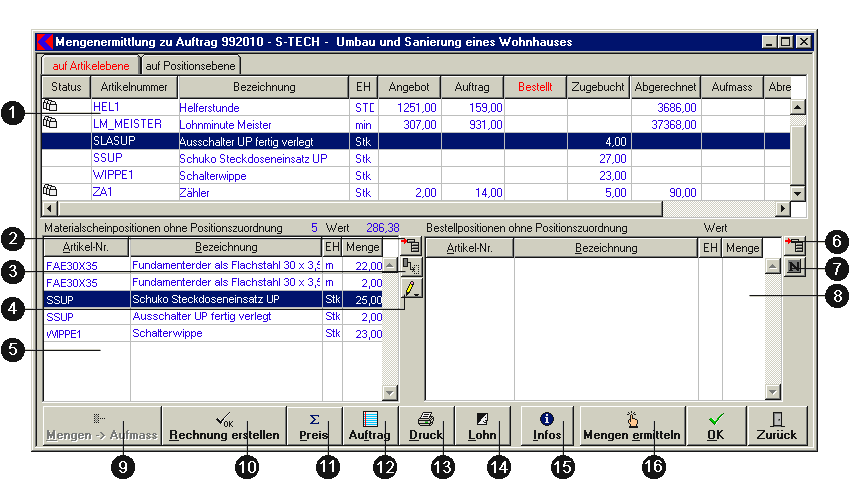Click the bold N icon beside Bestellpositionen
This screenshot has height=482, width=850.
[x=795, y=267]
